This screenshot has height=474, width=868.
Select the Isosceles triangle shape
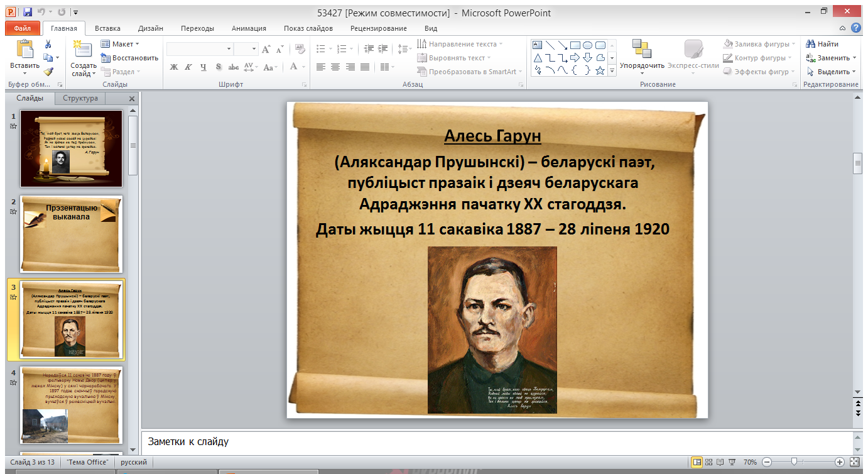pyautogui.click(x=537, y=58)
